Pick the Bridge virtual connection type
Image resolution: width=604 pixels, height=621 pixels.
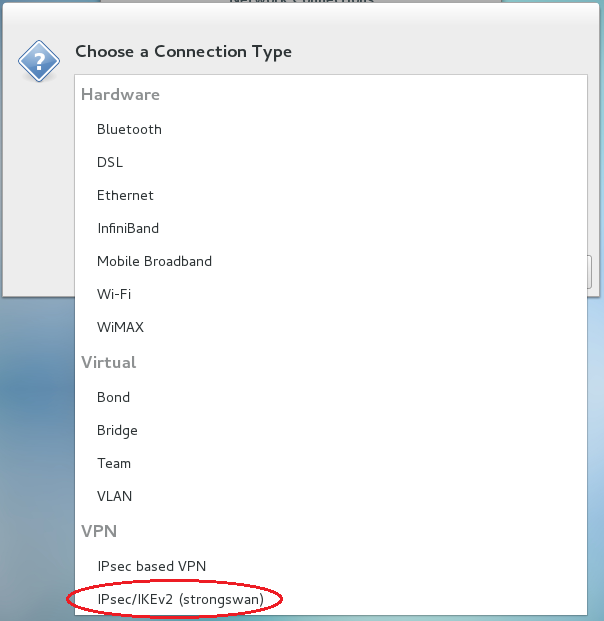117,430
